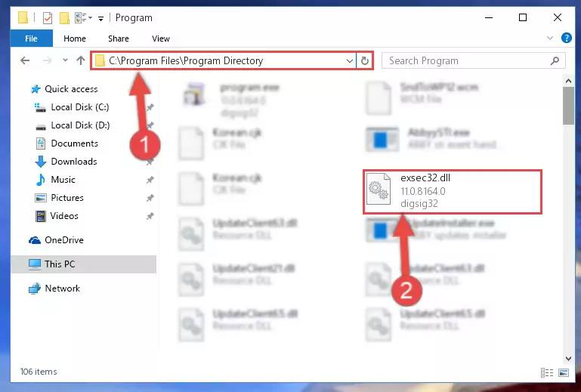Select Network in navigation pane
Image resolution: width=581 pixels, height=392 pixels.
[62, 289]
